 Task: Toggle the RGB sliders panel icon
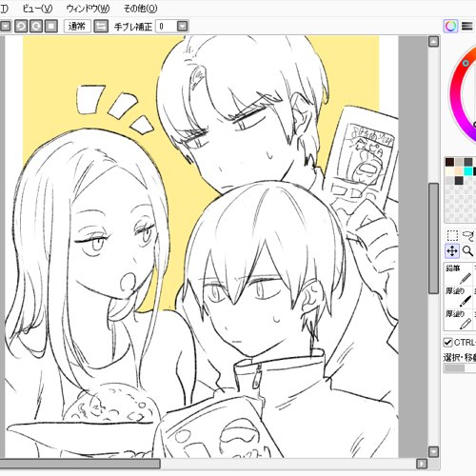(x=466, y=26)
